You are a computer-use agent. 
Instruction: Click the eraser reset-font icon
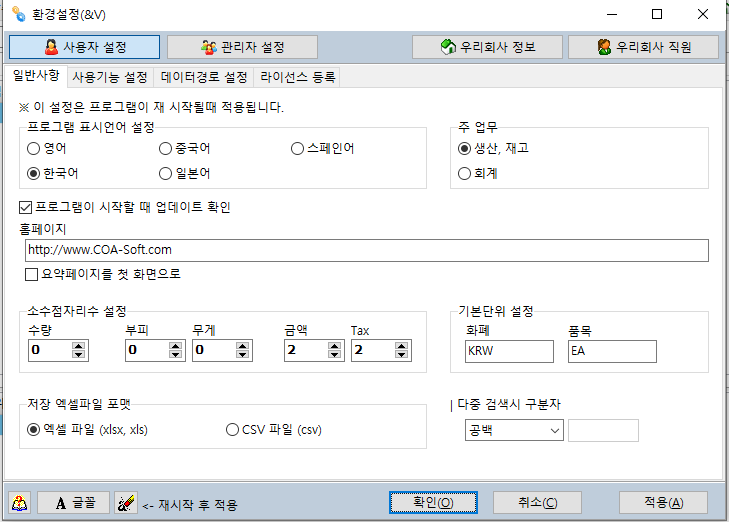click(x=125, y=503)
